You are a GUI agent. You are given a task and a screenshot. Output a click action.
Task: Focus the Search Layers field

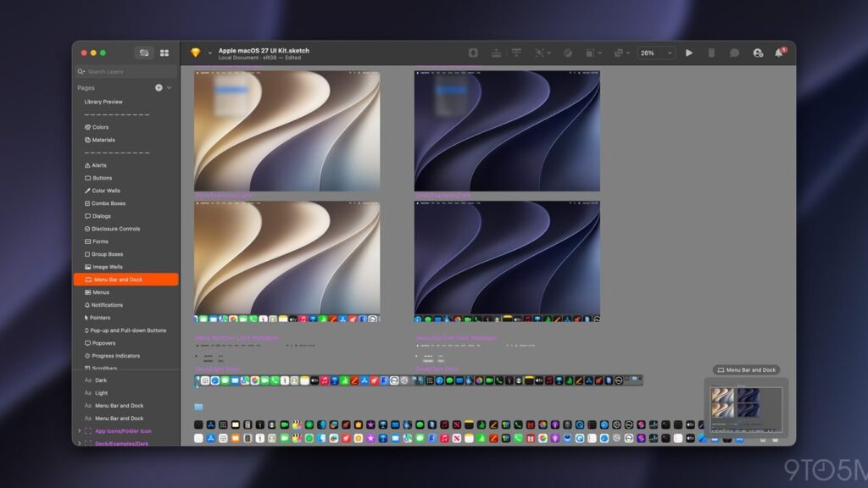(x=127, y=71)
